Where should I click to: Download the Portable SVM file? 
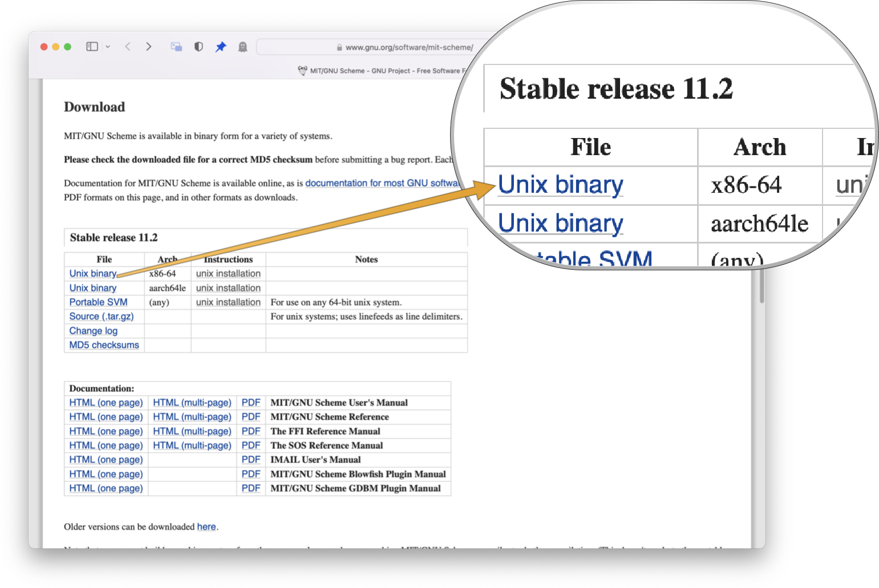pos(98,302)
